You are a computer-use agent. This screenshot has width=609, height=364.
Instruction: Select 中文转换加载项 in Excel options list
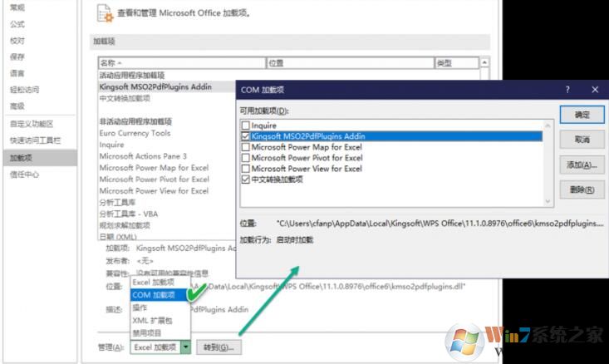(125, 98)
